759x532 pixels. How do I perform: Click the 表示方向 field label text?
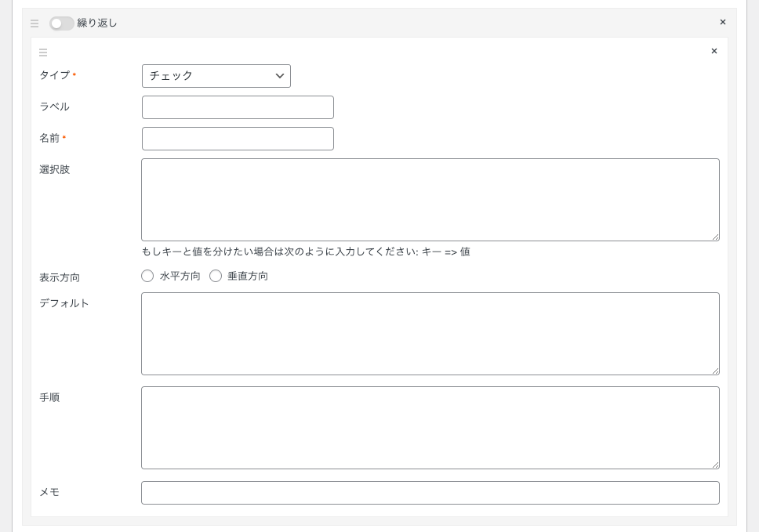coord(60,277)
